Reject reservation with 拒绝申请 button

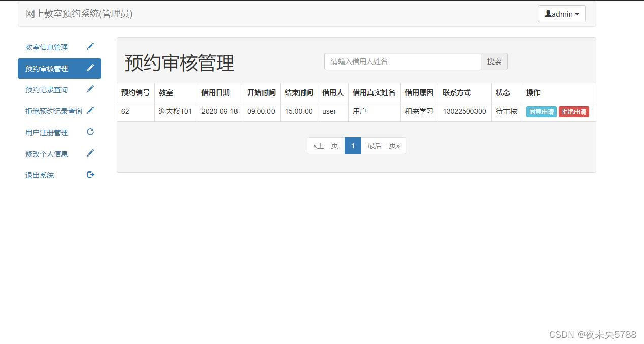pyautogui.click(x=573, y=112)
